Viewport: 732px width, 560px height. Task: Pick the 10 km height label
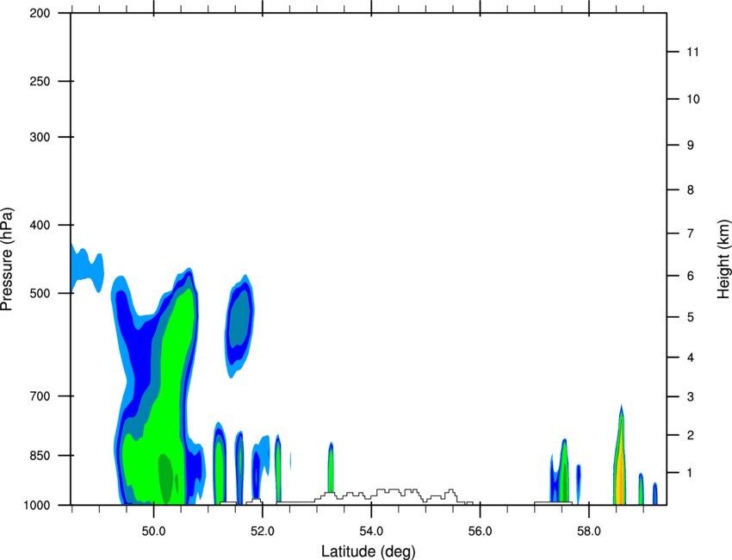pyautogui.click(x=692, y=99)
